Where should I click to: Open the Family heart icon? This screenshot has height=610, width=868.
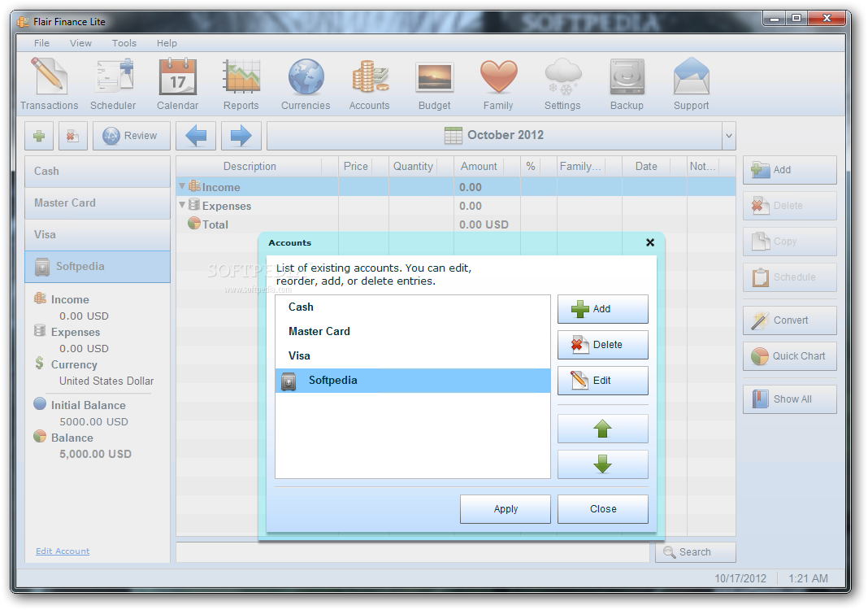498,85
